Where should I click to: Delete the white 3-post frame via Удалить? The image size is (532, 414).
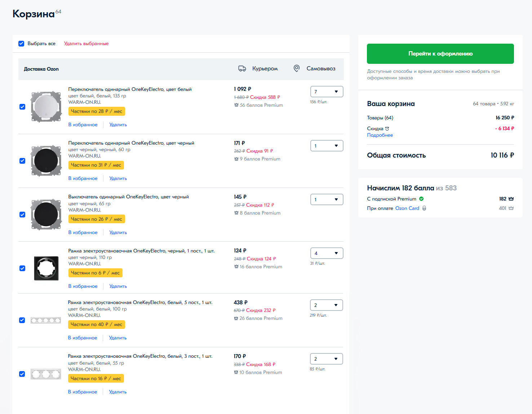[x=118, y=392]
